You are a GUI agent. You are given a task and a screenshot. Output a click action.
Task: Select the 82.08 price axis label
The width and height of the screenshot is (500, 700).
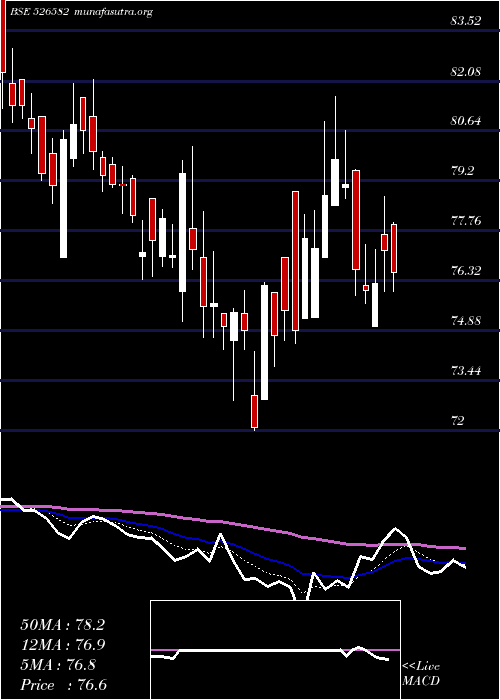tap(466, 71)
